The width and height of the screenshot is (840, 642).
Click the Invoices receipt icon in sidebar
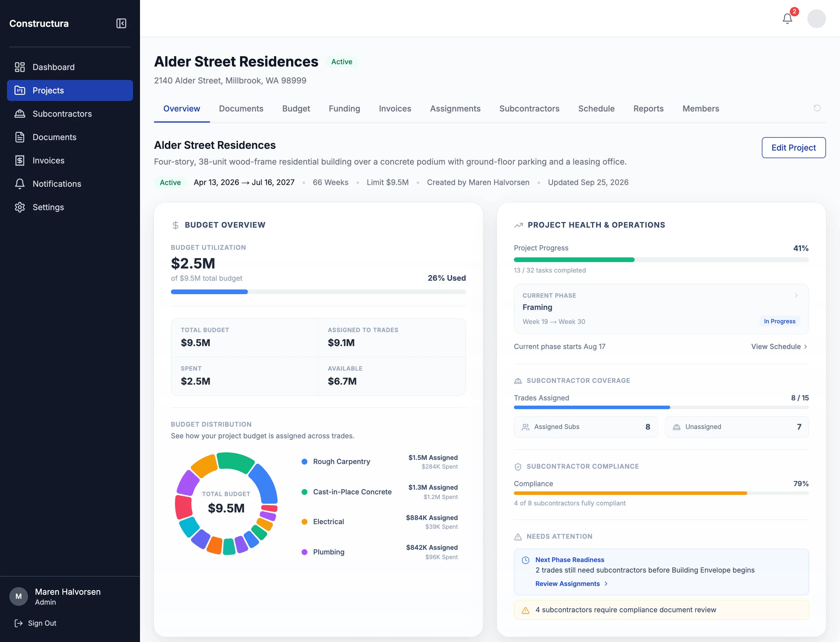(20, 160)
